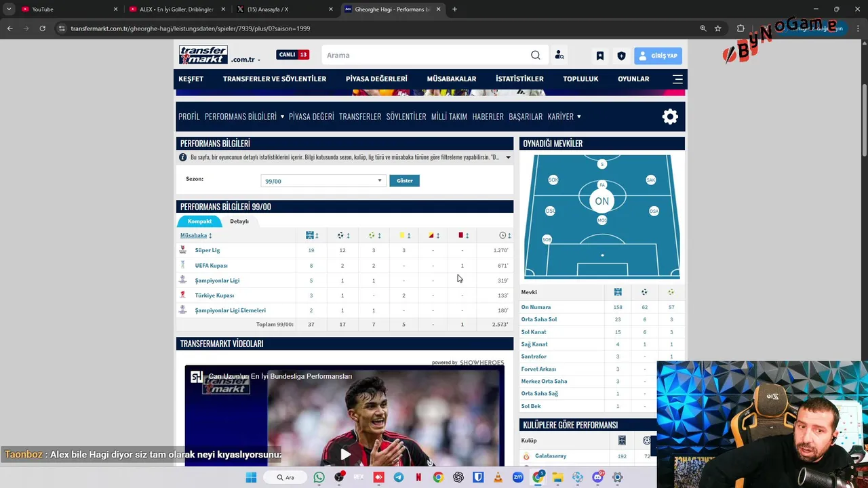Open the browser extensions puzzle icon

[741, 28]
